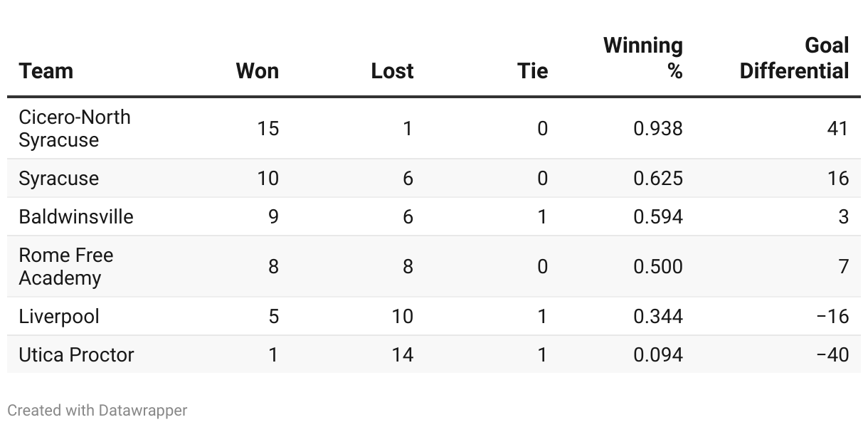Click the Goal Differential column header
This screenshot has width=868, height=427.
(795, 58)
